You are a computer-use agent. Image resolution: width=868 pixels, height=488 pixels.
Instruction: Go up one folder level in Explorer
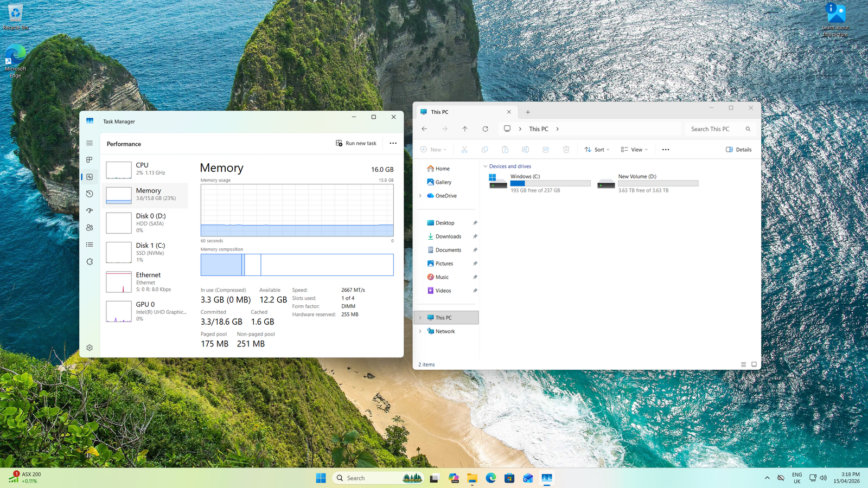[465, 129]
